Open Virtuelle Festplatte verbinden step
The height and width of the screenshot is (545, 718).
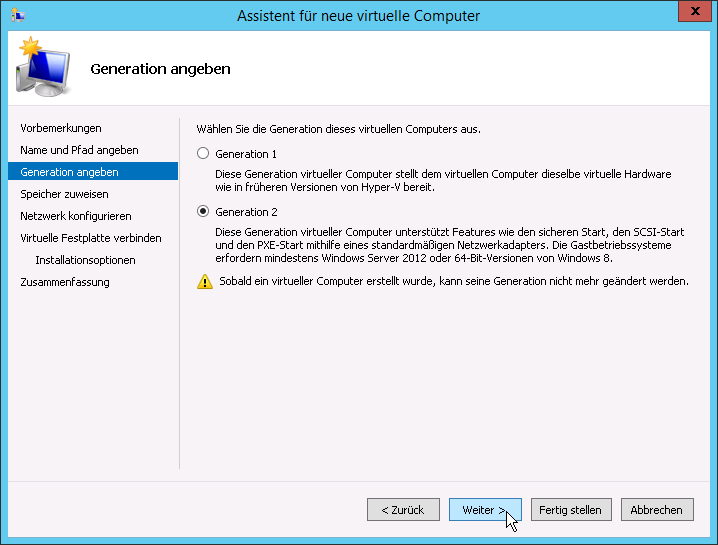tap(91, 238)
